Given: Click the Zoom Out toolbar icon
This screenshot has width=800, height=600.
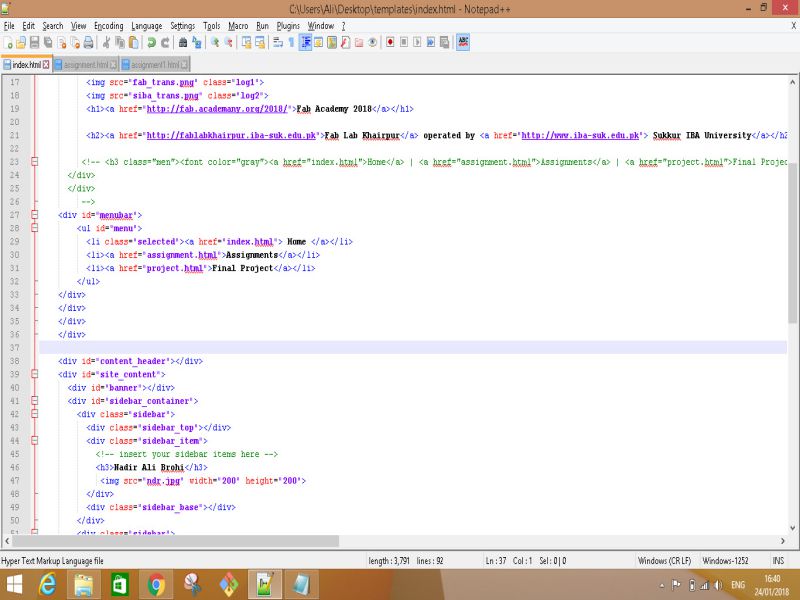Looking at the screenshot, I should pyautogui.click(x=229, y=42).
